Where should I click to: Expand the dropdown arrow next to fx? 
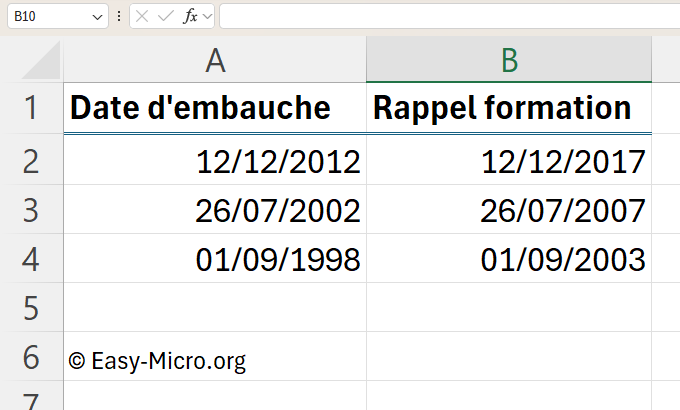(207, 17)
